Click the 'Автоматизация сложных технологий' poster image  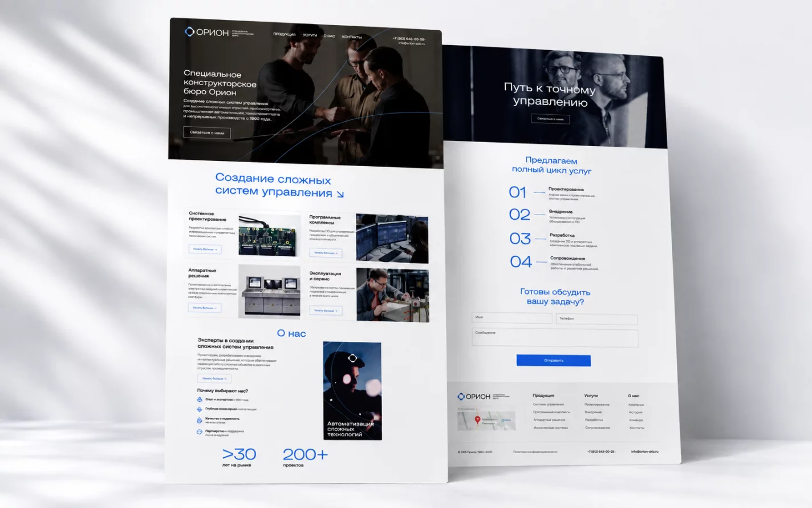pyautogui.click(x=352, y=390)
